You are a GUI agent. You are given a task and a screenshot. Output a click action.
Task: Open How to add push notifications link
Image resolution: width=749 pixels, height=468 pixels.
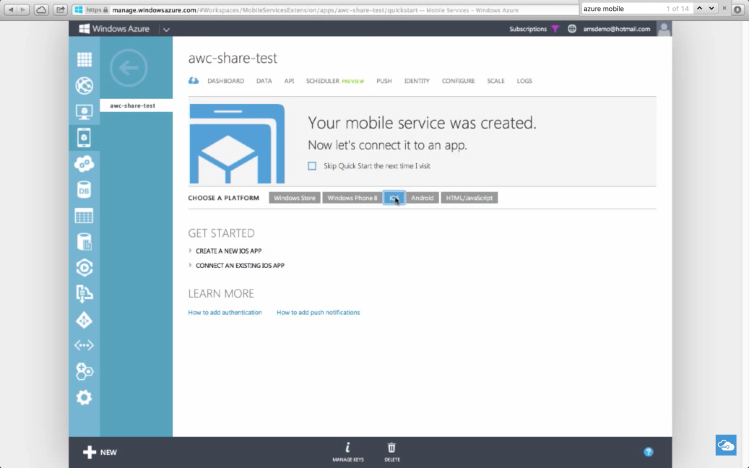318,312
